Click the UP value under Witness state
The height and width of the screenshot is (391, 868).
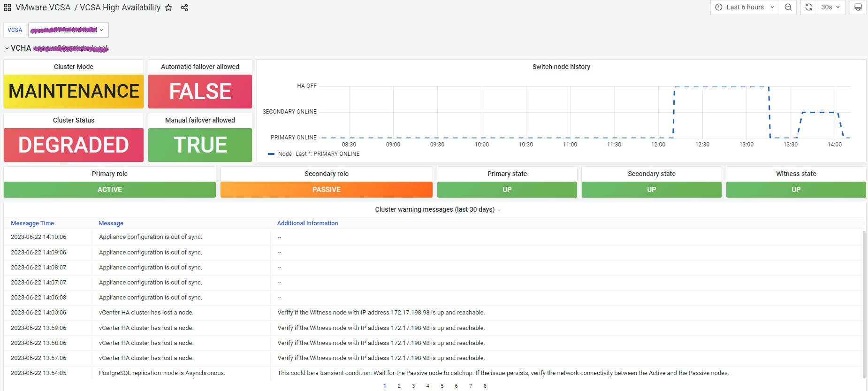click(796, 190)
